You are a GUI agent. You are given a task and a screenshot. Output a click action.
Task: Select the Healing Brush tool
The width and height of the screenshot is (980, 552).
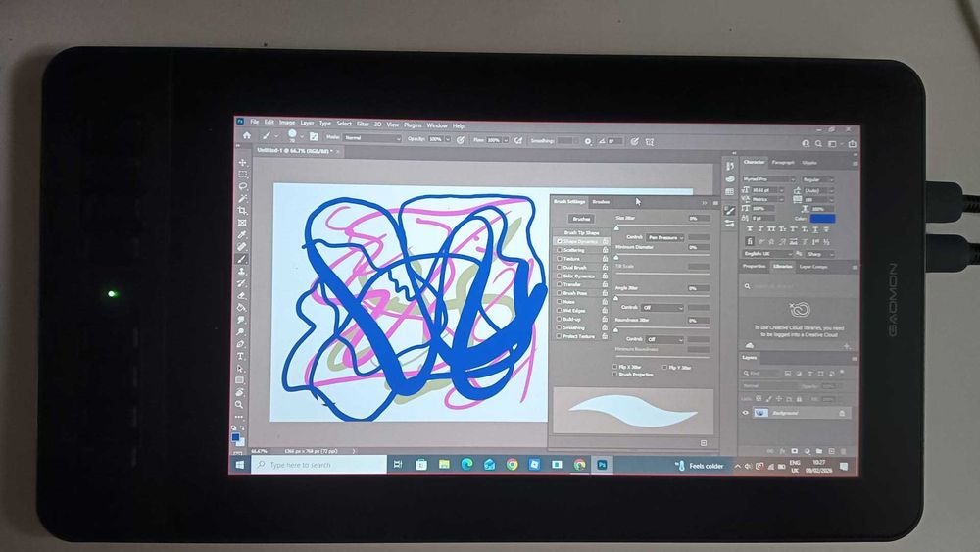pos(242,247)
